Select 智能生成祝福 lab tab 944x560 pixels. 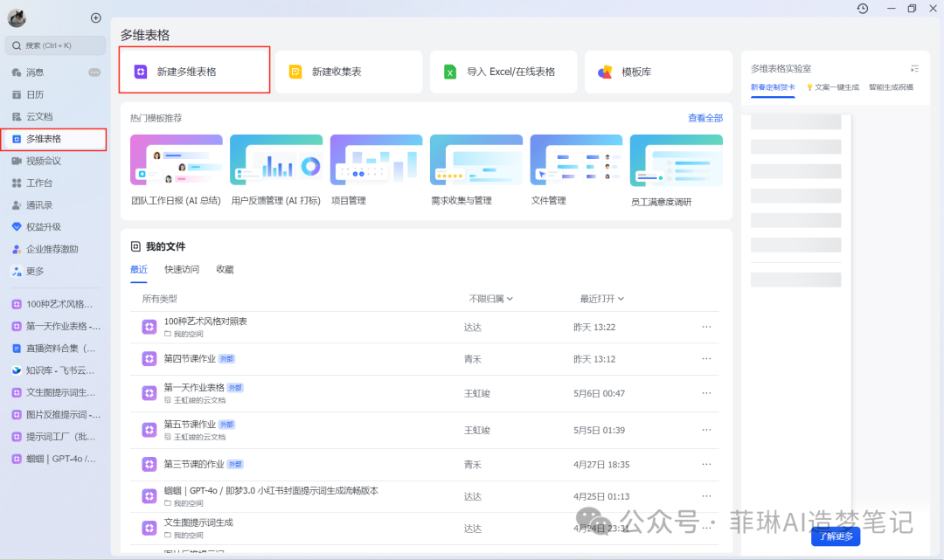coord(891,87)
